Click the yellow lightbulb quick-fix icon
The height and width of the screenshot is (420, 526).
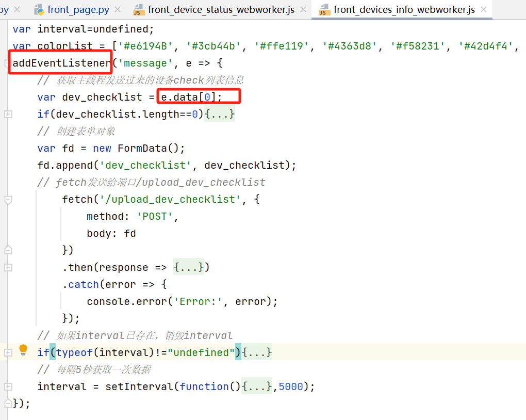click(23, 350)
